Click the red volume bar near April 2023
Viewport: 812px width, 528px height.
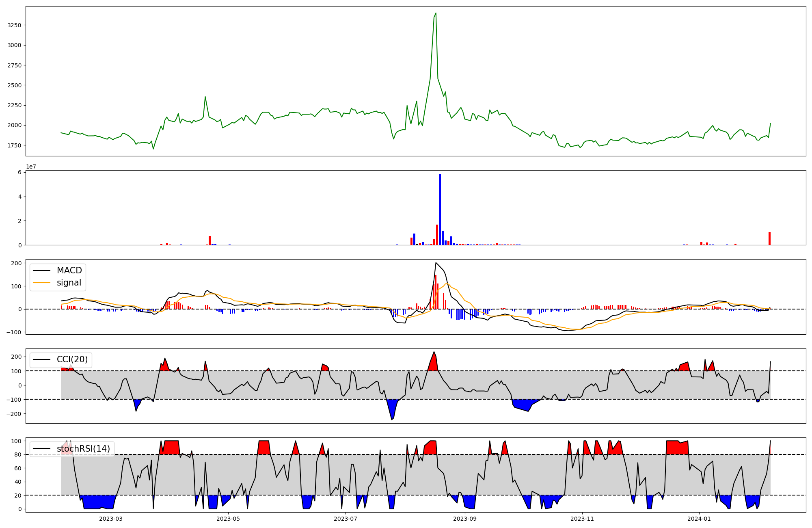[x=209, y=240]
